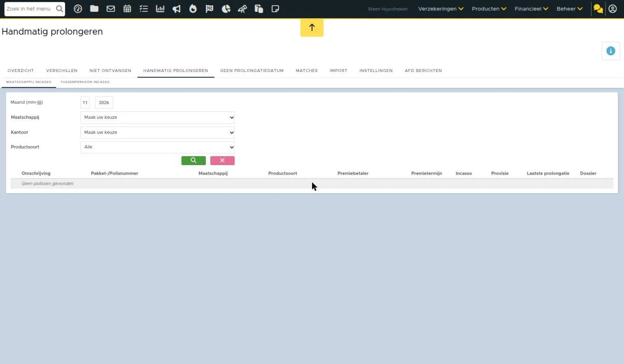Open the Geen prolongatiedatum tab
The width and height of the screenshot is (624, 364).
pyautogui.click(x=252, y=71)
